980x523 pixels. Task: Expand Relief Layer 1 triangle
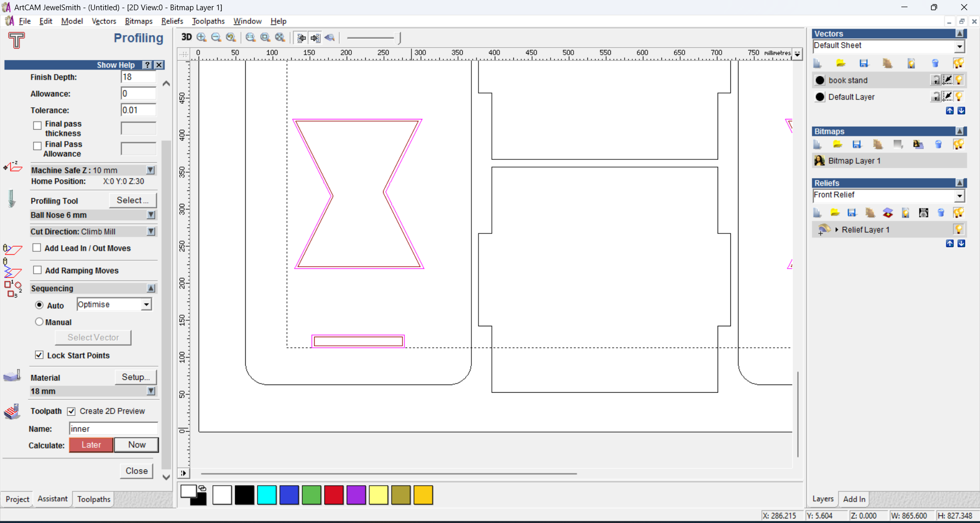pyautogui.click(x=836, y=230)
